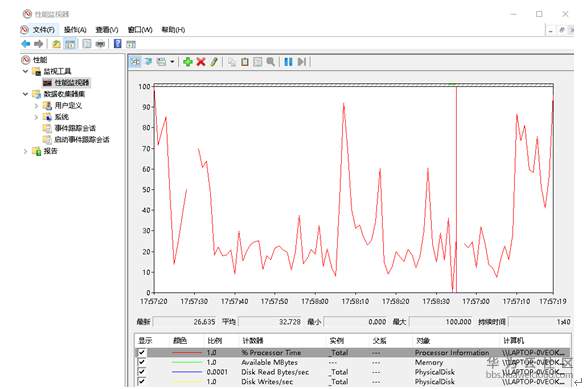
Task: Sort by the 计算机 column header
Action: point(514,340)
